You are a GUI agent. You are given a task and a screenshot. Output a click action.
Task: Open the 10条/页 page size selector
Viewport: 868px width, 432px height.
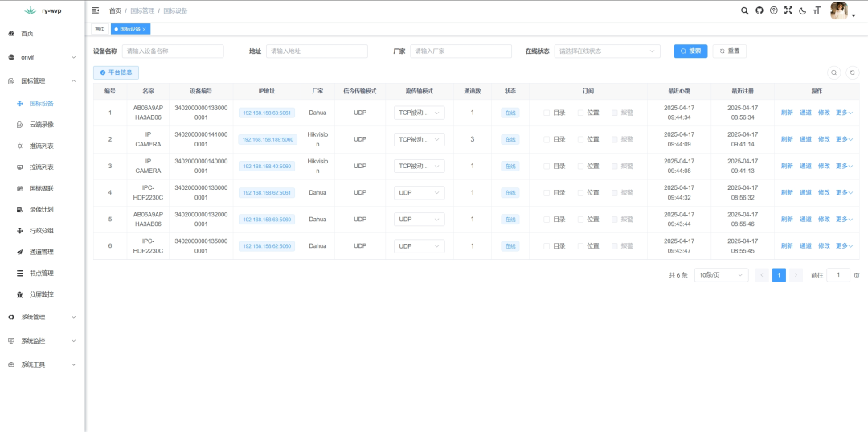[720, 275]
